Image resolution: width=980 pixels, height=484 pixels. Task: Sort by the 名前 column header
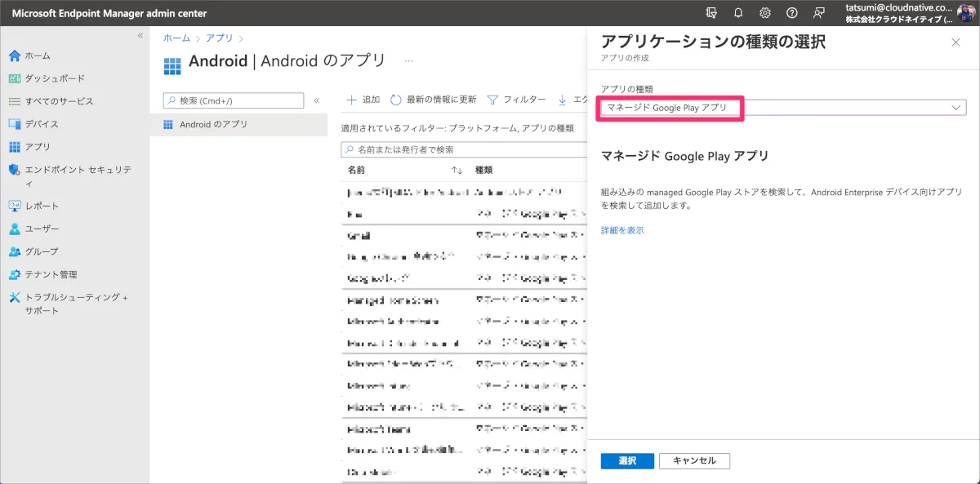(357, 170)
